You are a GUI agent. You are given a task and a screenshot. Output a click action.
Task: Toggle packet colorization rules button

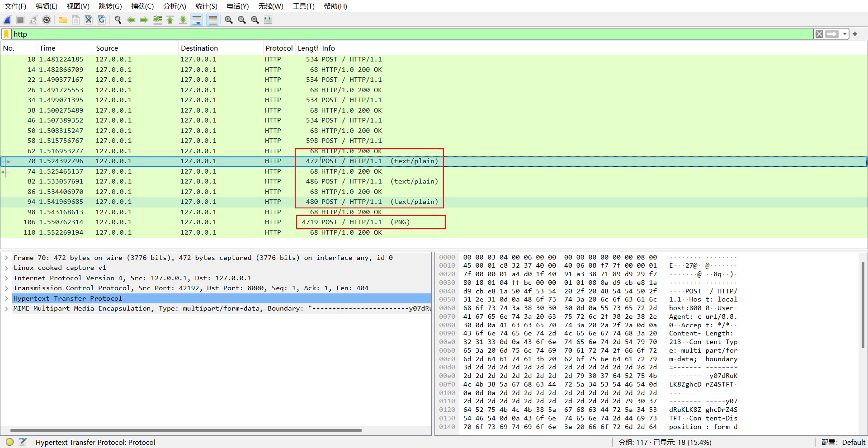pos(212,20)
